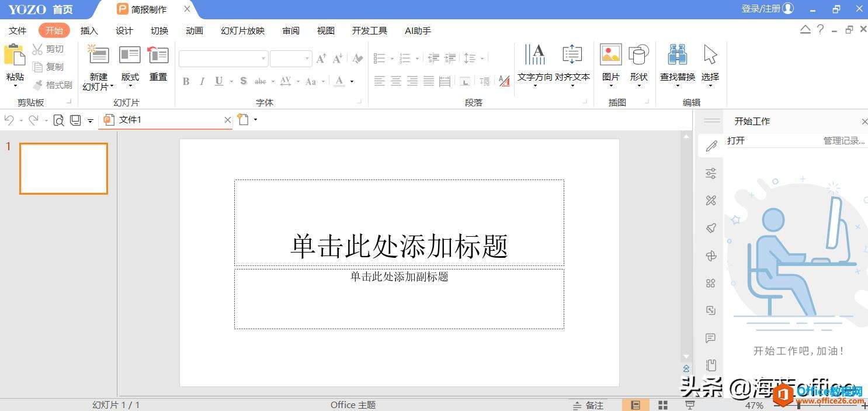Toggle Underline formatting

pyautogui.click(x=219, y=81)
